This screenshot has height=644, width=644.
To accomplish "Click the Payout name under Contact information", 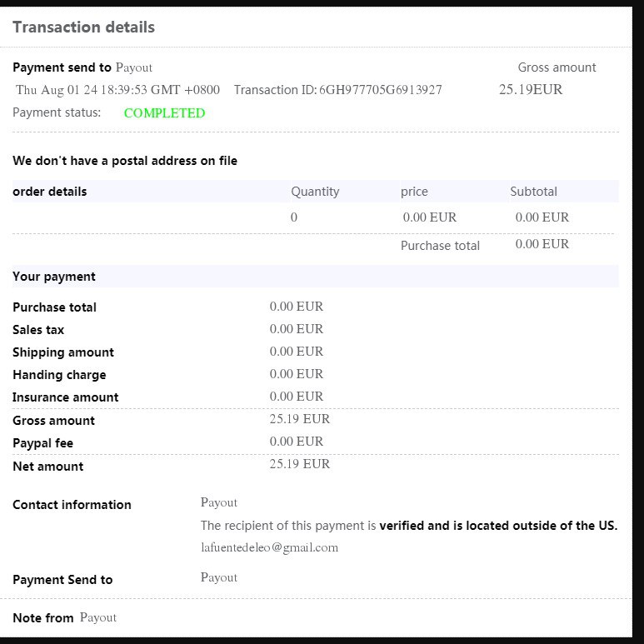I will tap(218, 502).
